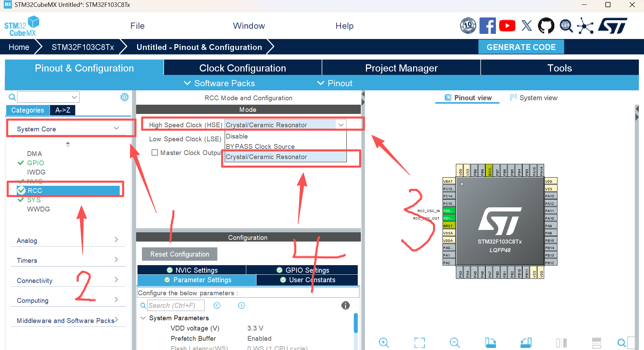Zoom out on the pinout view

(455, 342)
